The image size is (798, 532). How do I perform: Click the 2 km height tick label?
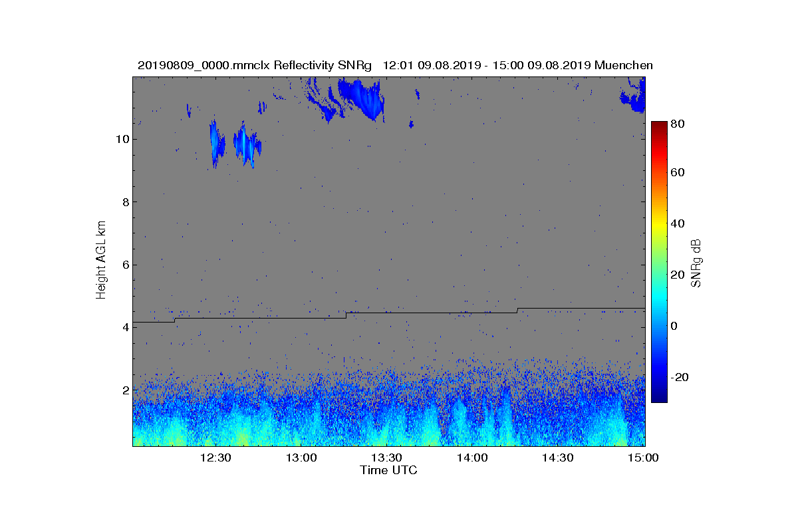point(125,390)
